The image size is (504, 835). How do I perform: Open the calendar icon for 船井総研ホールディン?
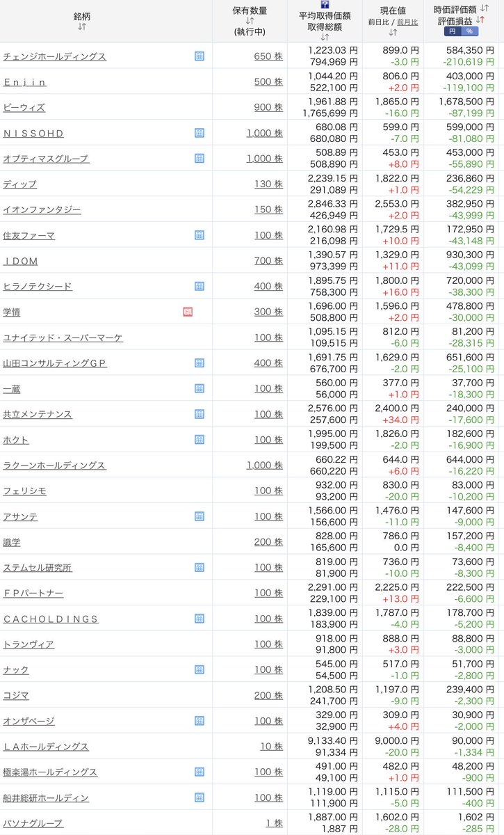coord(199,797)
